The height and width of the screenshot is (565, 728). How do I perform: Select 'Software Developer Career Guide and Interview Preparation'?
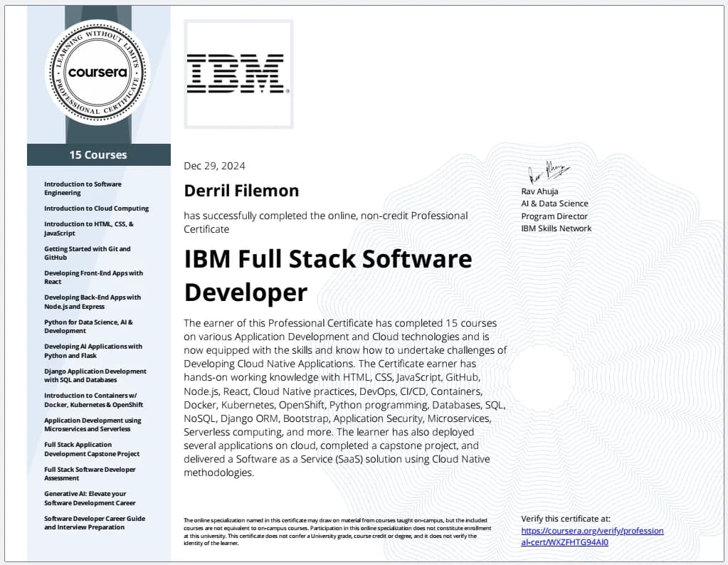95,523
